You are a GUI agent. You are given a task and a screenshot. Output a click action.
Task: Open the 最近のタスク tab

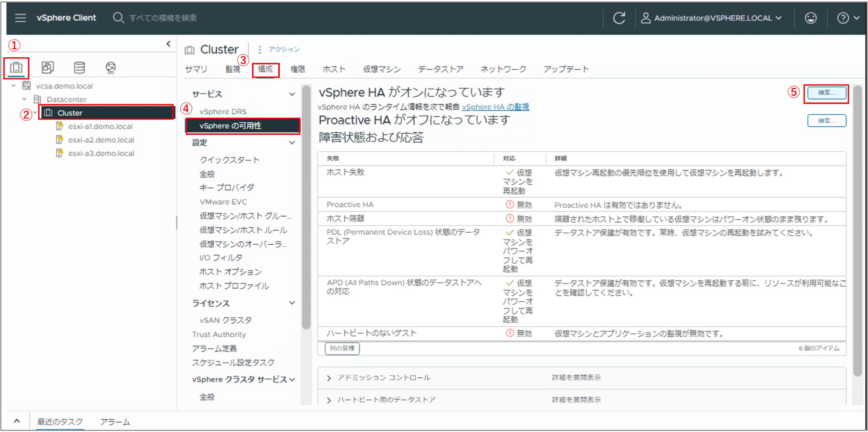point(60,422)
